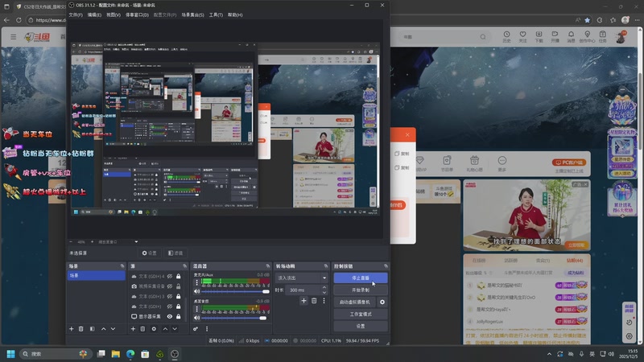Delete selected scene with the trash icon
The width and height of the screenshot is (644, 362).
point(81,329)
